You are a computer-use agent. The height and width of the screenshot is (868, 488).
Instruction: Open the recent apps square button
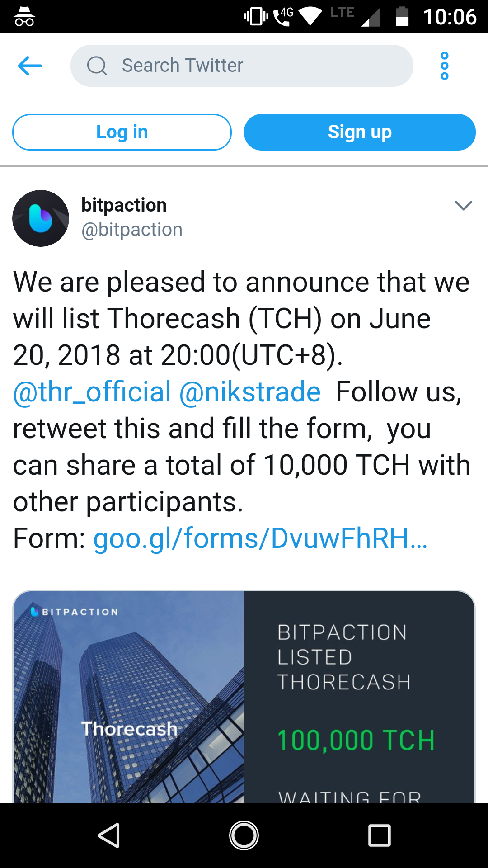coord(380,835)
